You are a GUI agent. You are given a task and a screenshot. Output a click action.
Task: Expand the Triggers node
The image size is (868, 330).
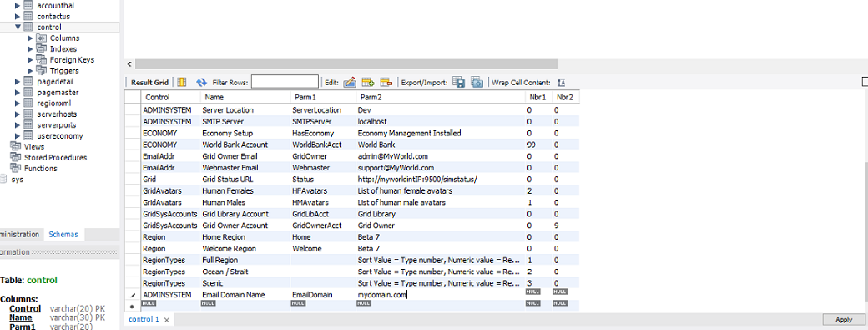click(30, 71)
